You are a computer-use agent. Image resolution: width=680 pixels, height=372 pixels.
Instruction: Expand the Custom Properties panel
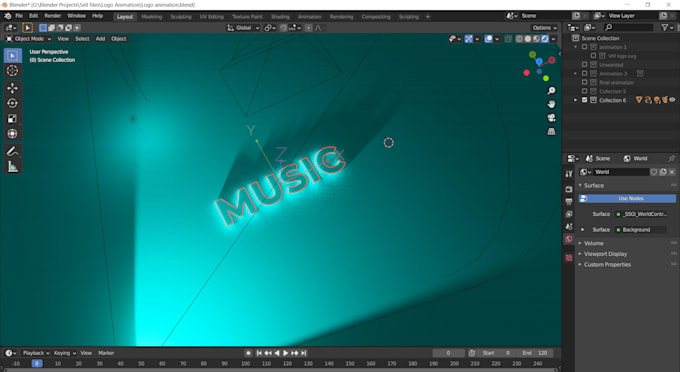580,264
